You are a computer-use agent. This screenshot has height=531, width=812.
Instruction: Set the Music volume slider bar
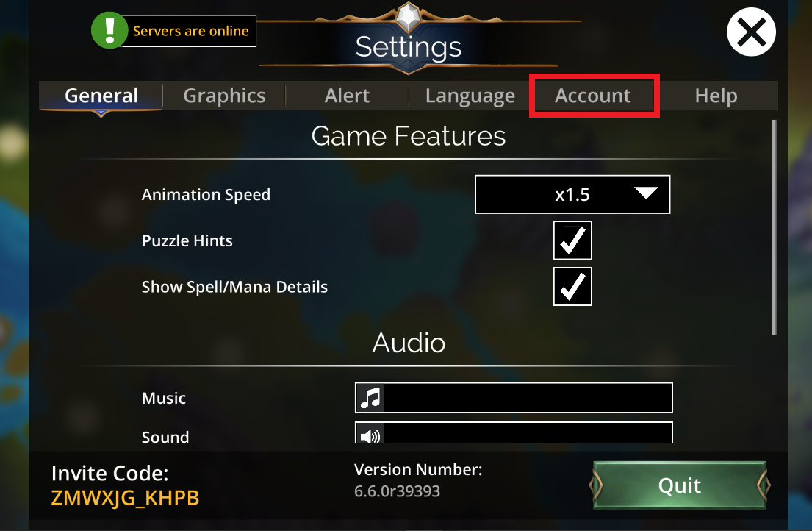point(514,398)
